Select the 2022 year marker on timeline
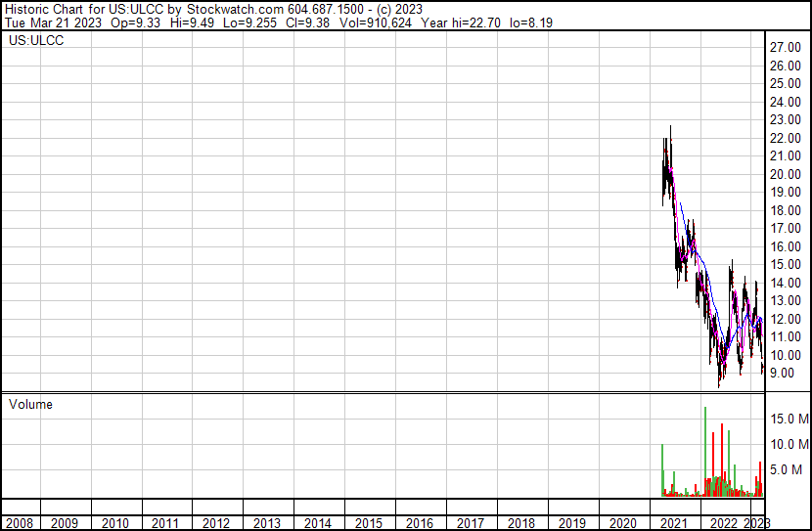The height and width of the screenshot is (531, 812). tap(724, 523)
